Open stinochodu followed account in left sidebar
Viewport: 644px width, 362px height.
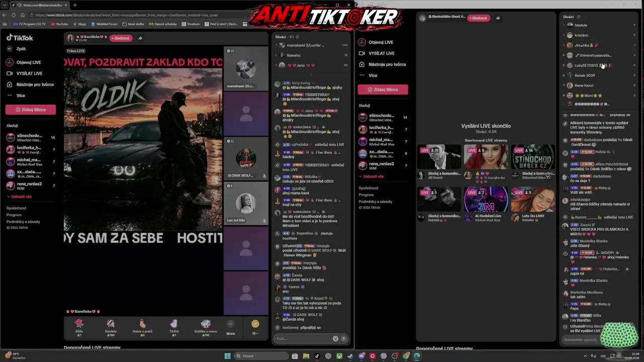(x=31, y=137)
